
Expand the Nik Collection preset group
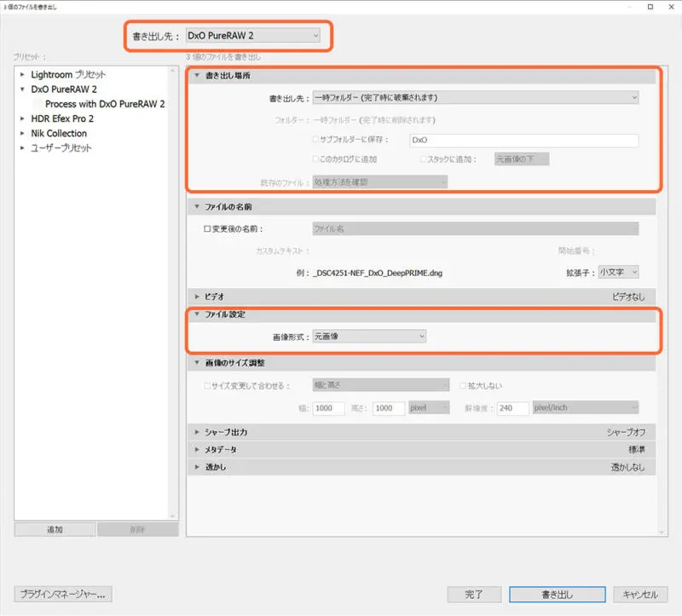point(22,134)
